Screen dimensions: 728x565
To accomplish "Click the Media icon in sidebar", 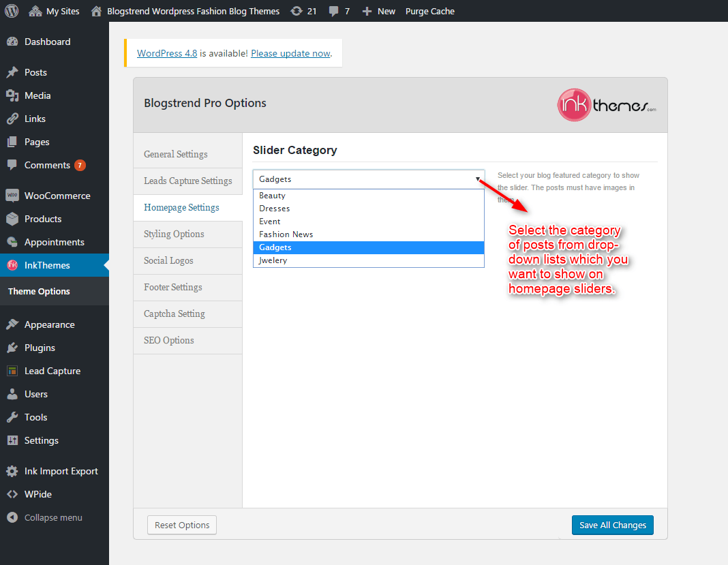I will point(12,95).
